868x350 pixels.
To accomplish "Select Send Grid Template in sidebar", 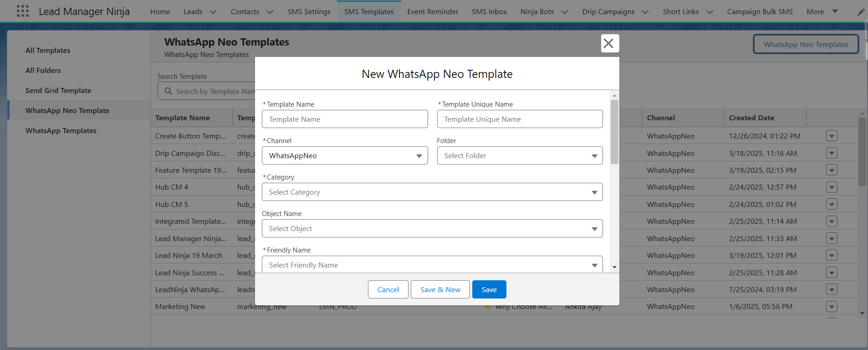I will pyautogui.click(x=58, y=90).
